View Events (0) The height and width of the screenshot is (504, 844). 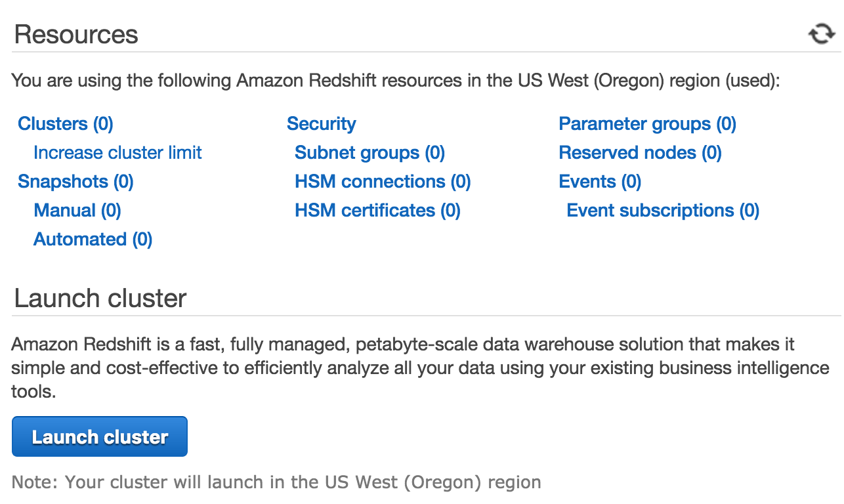tap(600, 182)
